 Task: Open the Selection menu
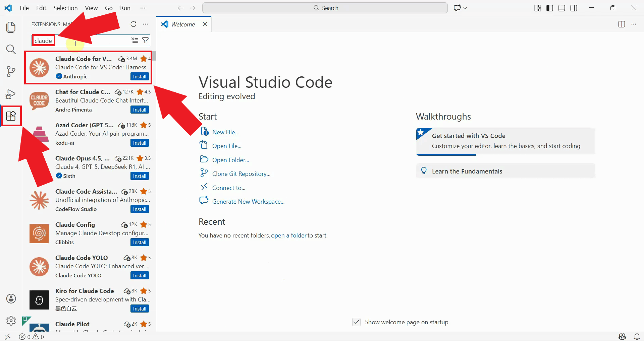pyautogui.click(x=65, y=8)
